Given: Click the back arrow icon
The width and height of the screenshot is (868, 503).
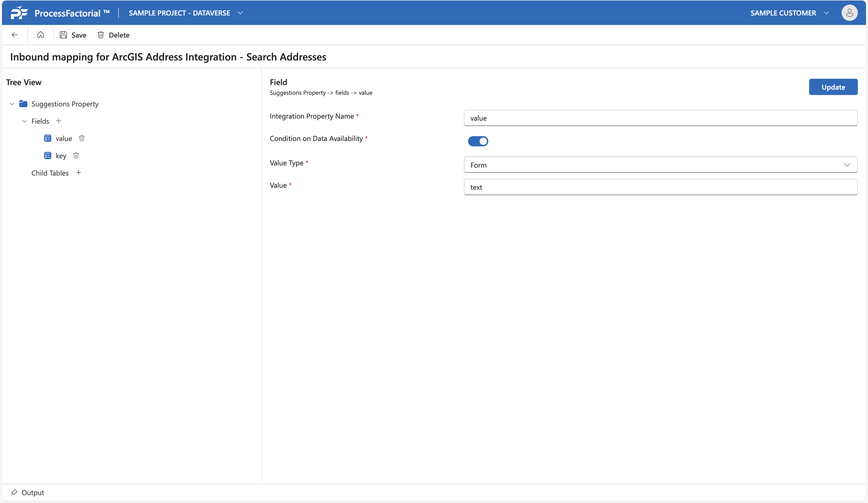Looking at the screenshot, I should (14, 35).
